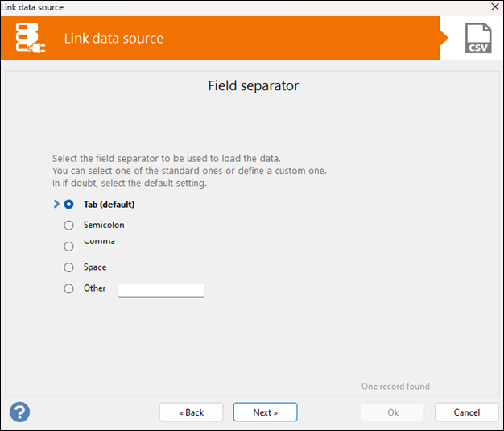Viewport: 504px width, 431px height.
Task: Click the window title bar text
Action: click(32, 7)
